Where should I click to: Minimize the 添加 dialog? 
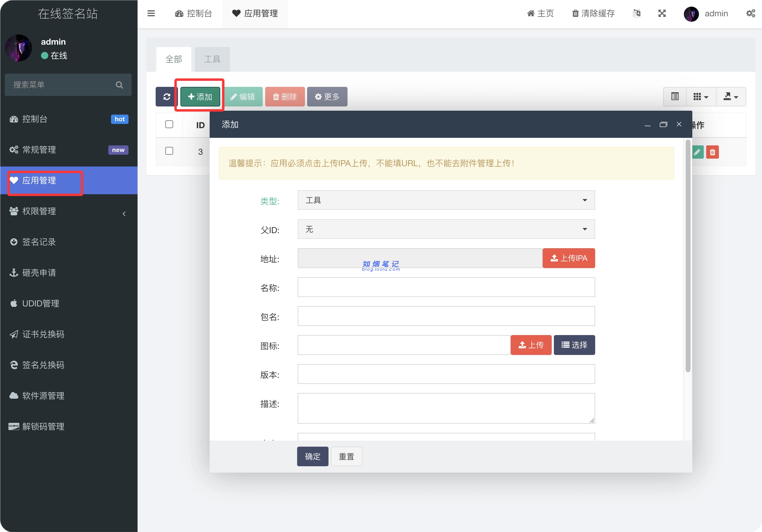click(647, 125)
